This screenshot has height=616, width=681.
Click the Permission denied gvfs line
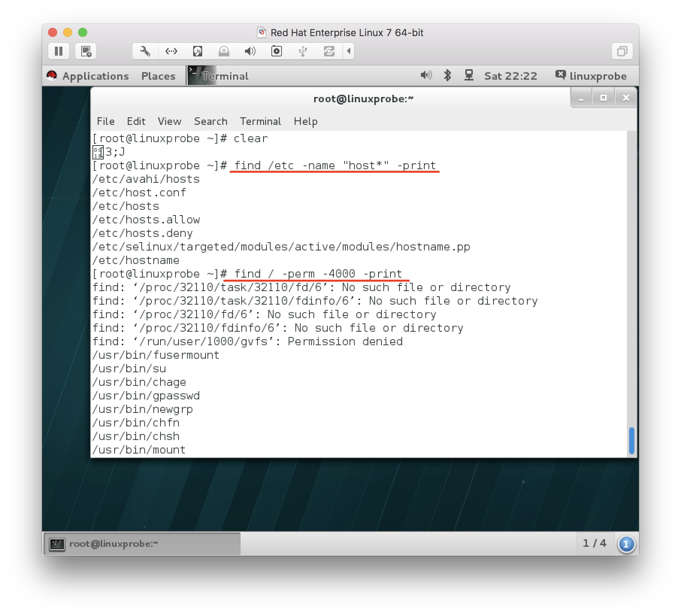(248, 341)
